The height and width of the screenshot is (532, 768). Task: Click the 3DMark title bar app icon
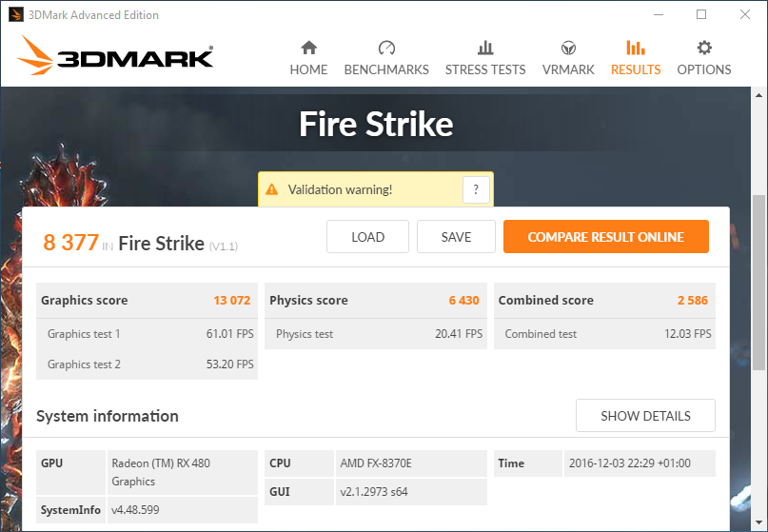pos(15,14)
